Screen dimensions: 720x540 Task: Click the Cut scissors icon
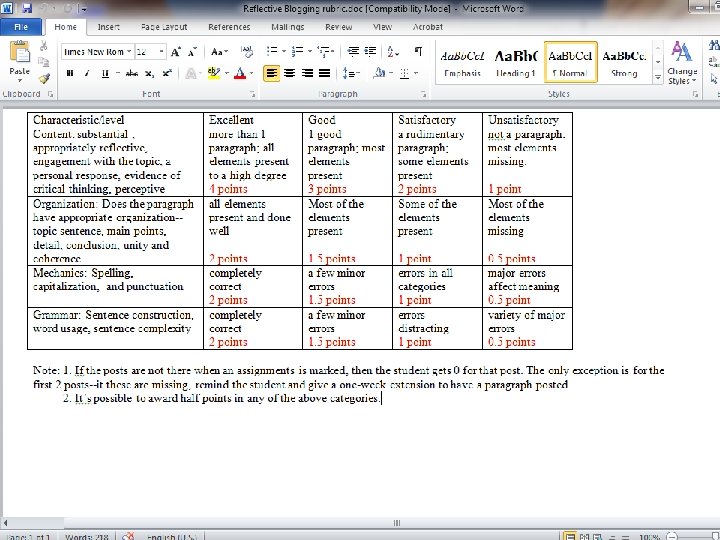tap(44, 46)
